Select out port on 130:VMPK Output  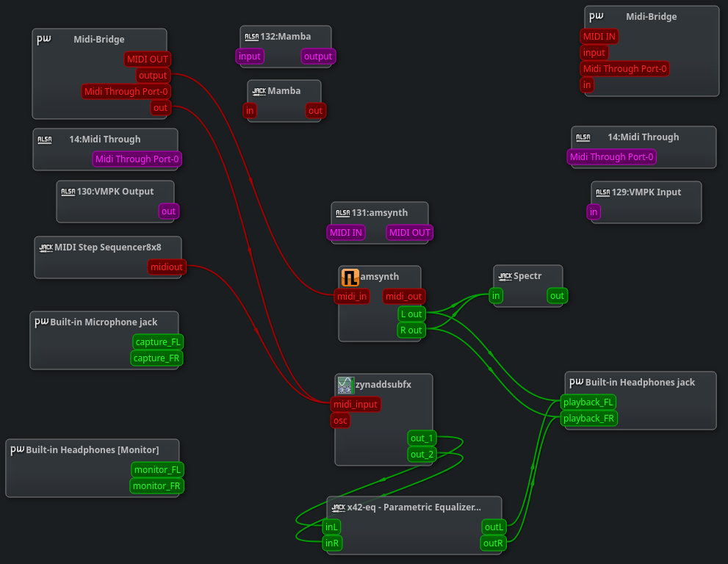tap(168, 211)
